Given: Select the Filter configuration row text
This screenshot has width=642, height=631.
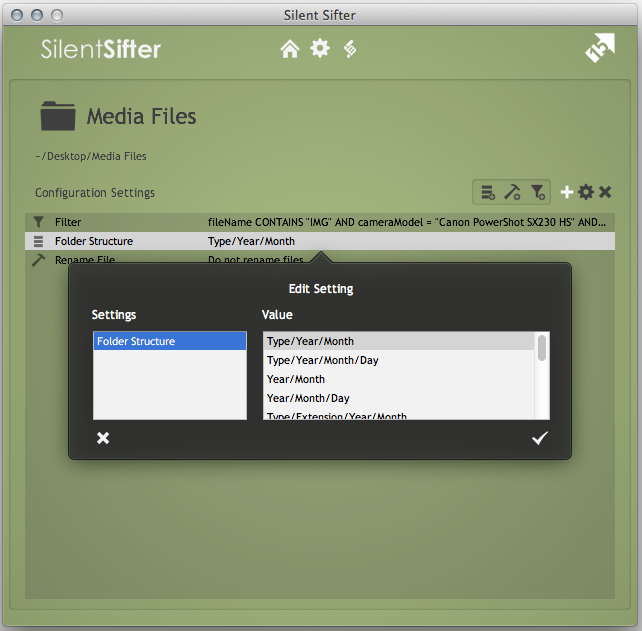Looking at the screenshot, I should pyautogui.click(x=68, y=222).
